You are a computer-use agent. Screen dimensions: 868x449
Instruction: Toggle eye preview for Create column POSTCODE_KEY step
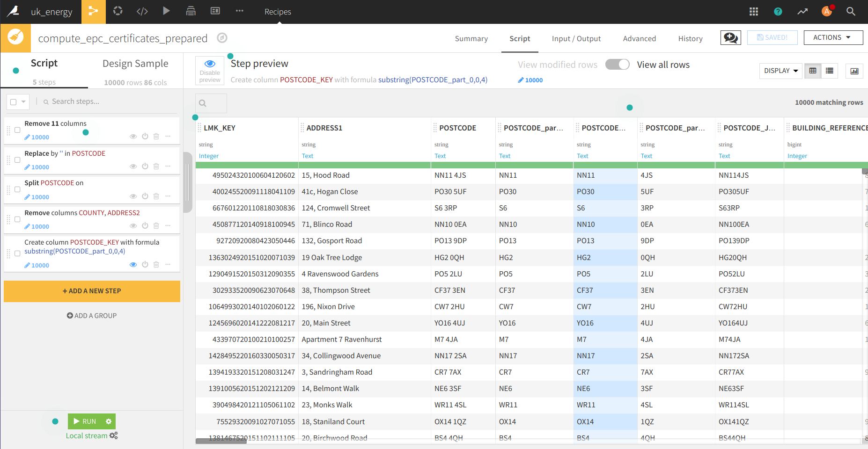coord(133,265)
